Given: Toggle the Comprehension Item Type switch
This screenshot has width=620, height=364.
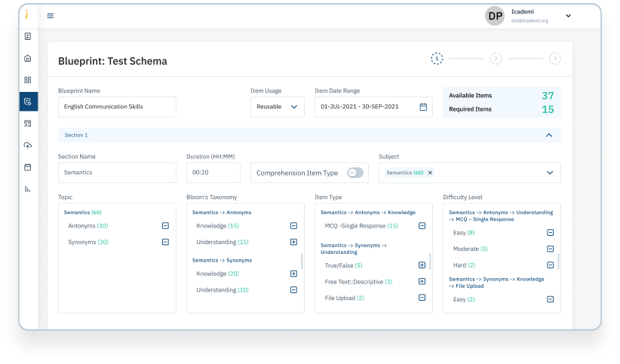Looking at the screenshot, I should (355, 173).
